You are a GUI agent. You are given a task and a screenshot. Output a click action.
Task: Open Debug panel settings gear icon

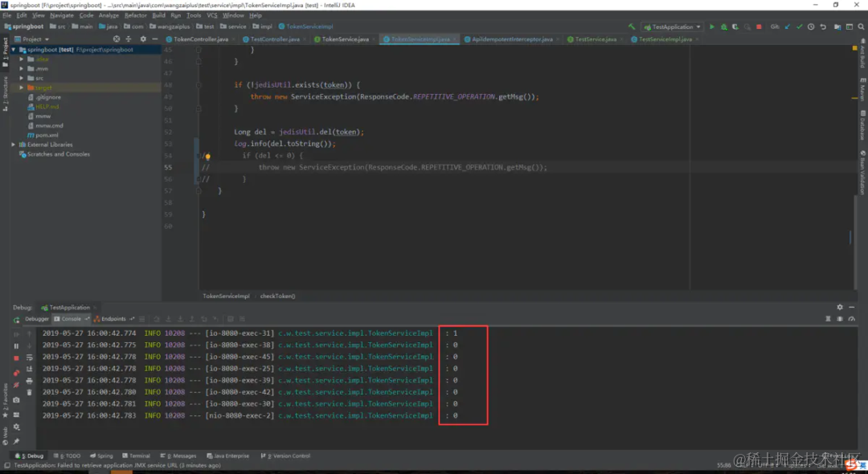tap(840, 307)
